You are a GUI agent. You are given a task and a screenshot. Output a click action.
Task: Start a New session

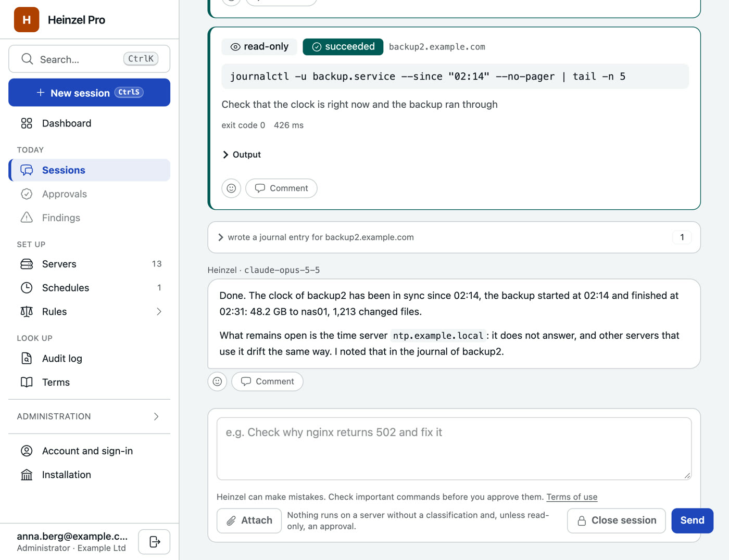pyautogui.click(x=90, y=93)
